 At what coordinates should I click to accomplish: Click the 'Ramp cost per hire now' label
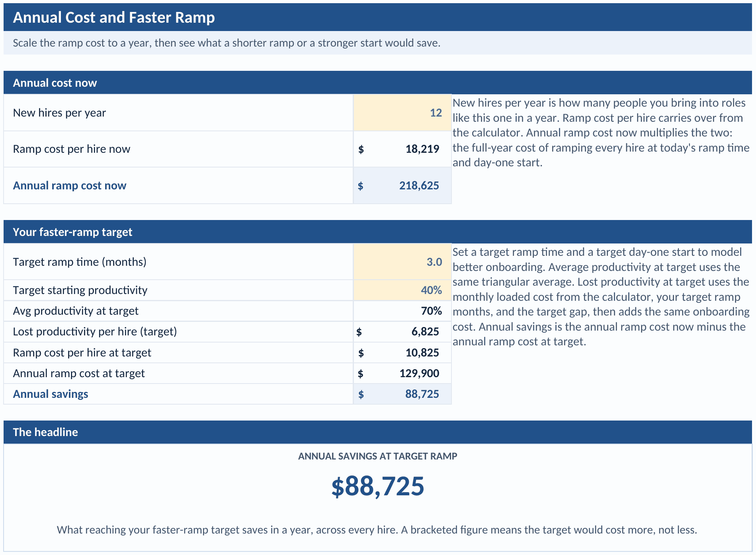click(x=72, y=149)
